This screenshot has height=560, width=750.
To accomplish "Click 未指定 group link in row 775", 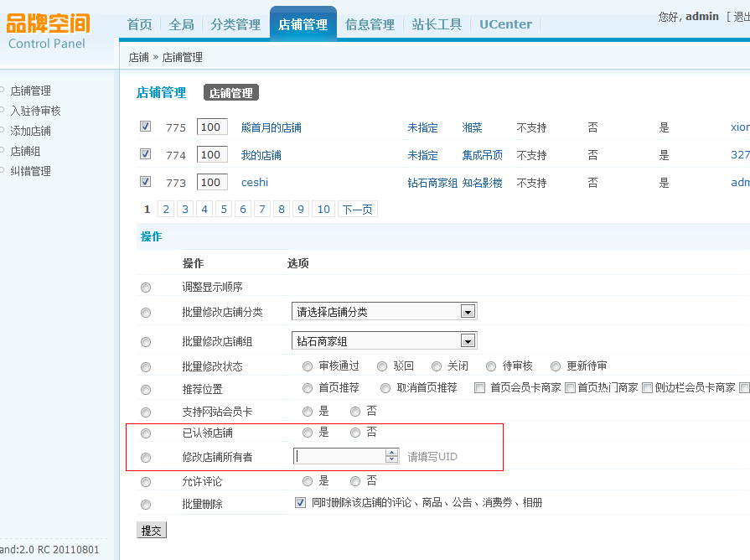I will [x=423, y=127].
